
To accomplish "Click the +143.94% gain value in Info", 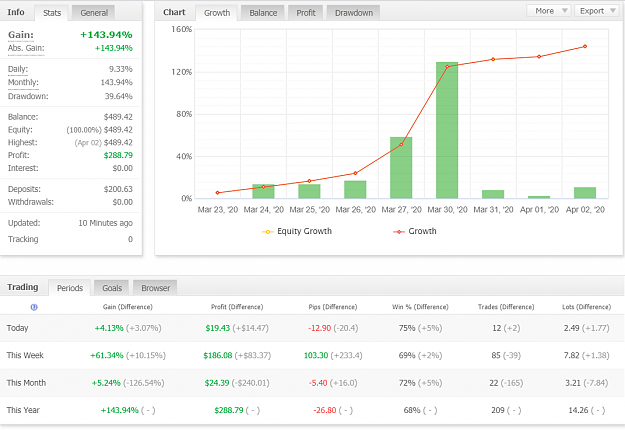I will coord(106,35).
